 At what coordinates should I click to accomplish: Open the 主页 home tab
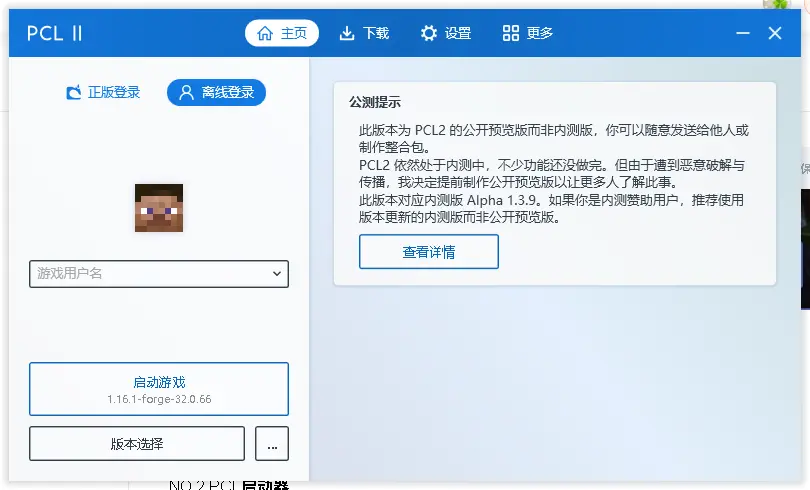tap(282, 33)
